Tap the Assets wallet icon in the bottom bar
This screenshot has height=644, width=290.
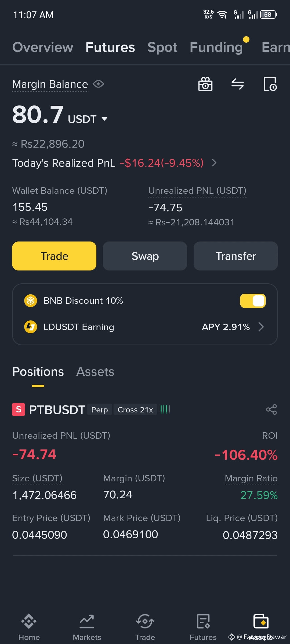tap(261, 621)
